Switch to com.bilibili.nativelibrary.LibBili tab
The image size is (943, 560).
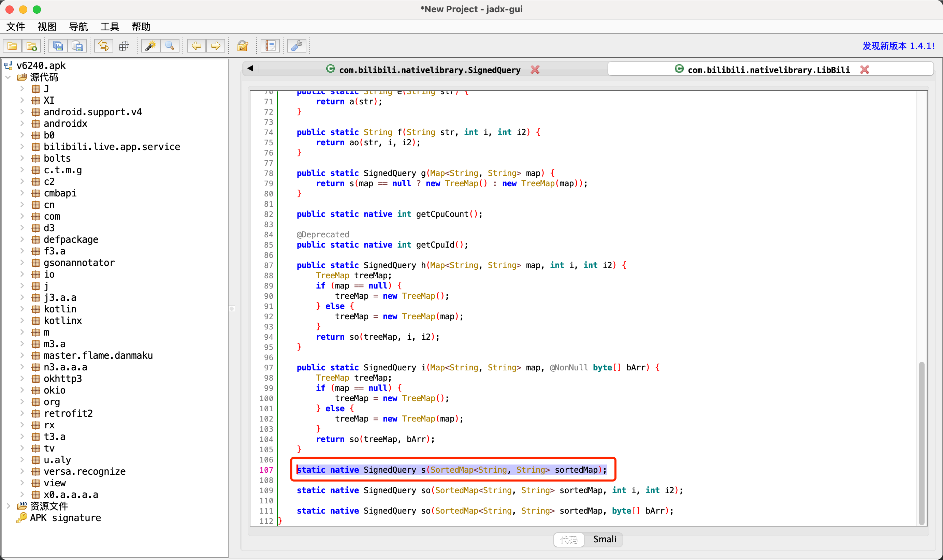[x=770, y=69]
